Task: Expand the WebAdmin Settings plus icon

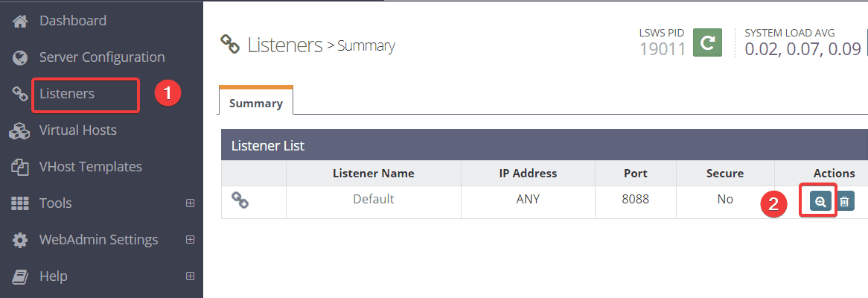Action: click(190, 240)
